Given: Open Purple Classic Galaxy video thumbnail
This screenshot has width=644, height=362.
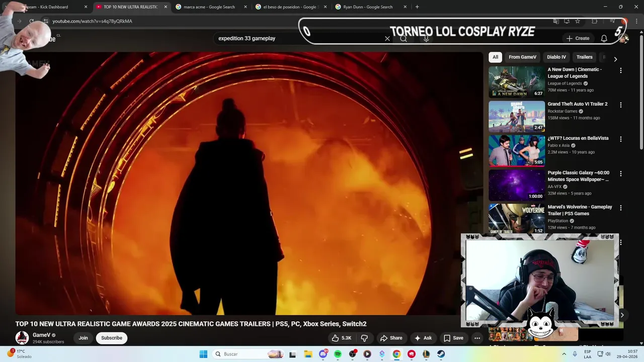Looking at the screenshot, I should [517, 185].
